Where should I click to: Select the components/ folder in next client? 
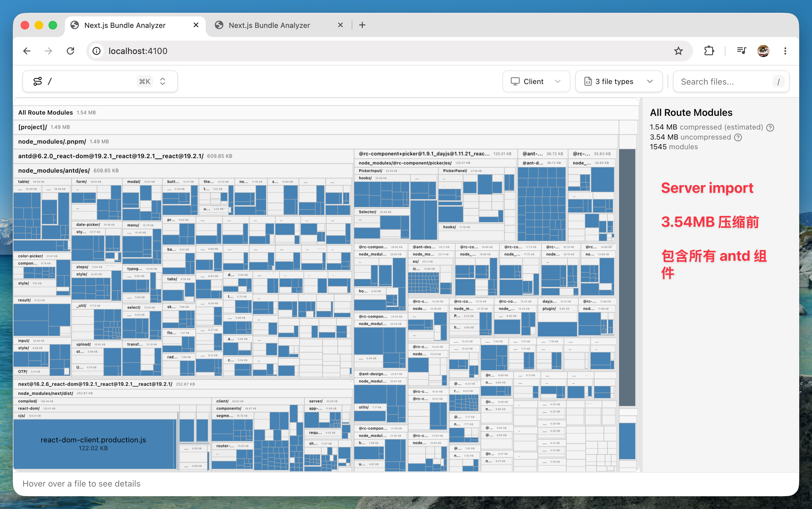(250, 408)
